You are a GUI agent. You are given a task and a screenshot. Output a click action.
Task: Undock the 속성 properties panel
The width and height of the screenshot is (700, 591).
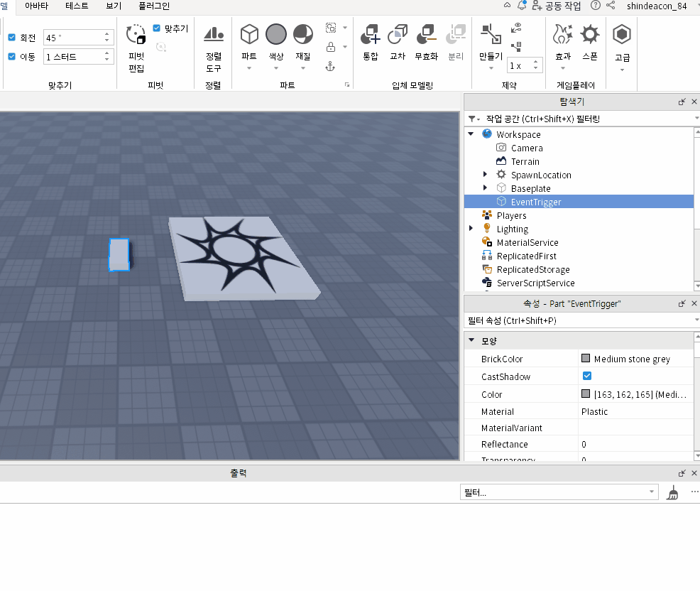[682, 304]
